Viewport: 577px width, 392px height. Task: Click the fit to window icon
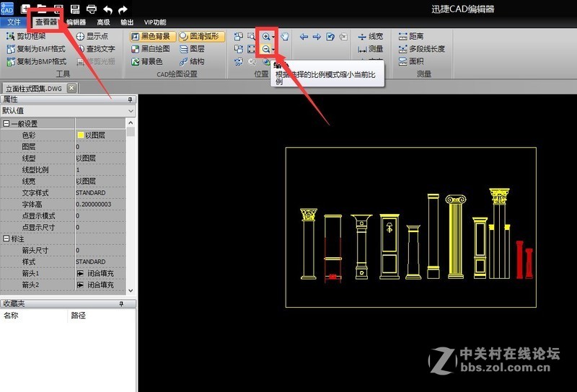[x=252, y=49]
